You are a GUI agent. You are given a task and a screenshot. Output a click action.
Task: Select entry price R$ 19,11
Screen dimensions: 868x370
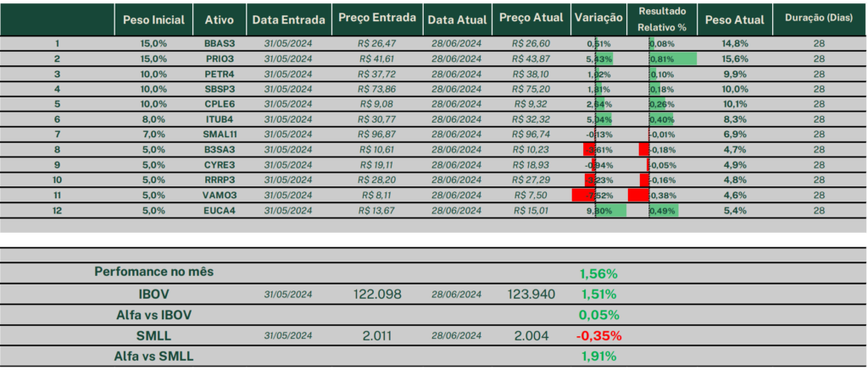pos(377,165)
